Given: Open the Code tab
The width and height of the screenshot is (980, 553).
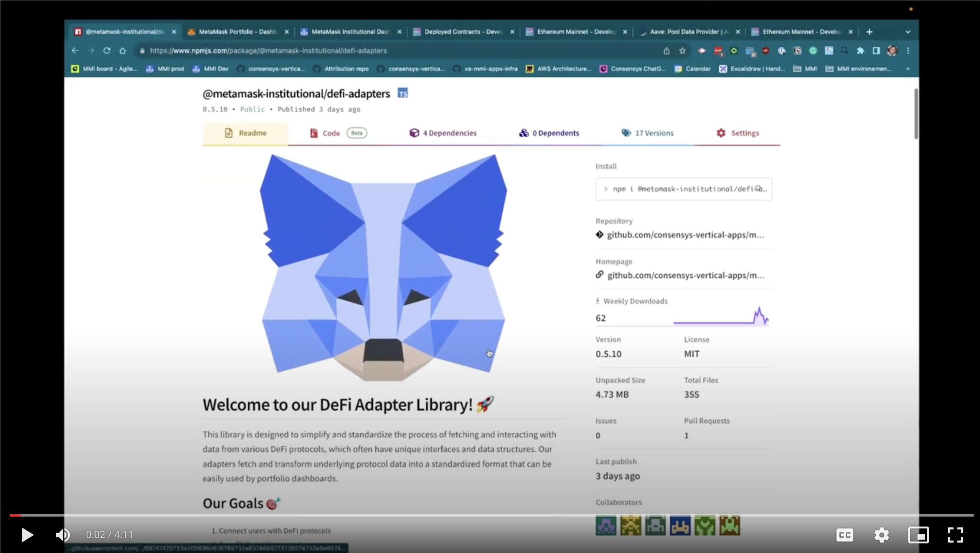Looking at the screenshot, I should (x=331, y=133).
